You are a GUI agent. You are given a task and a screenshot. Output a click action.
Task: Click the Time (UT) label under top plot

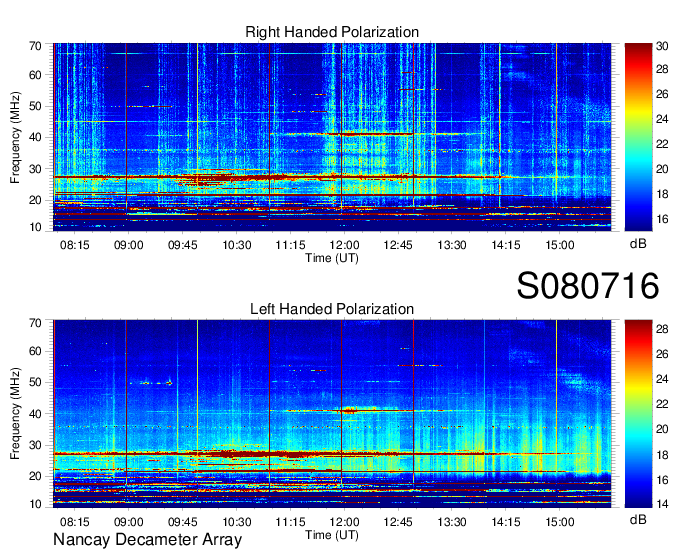coord(332,258)
